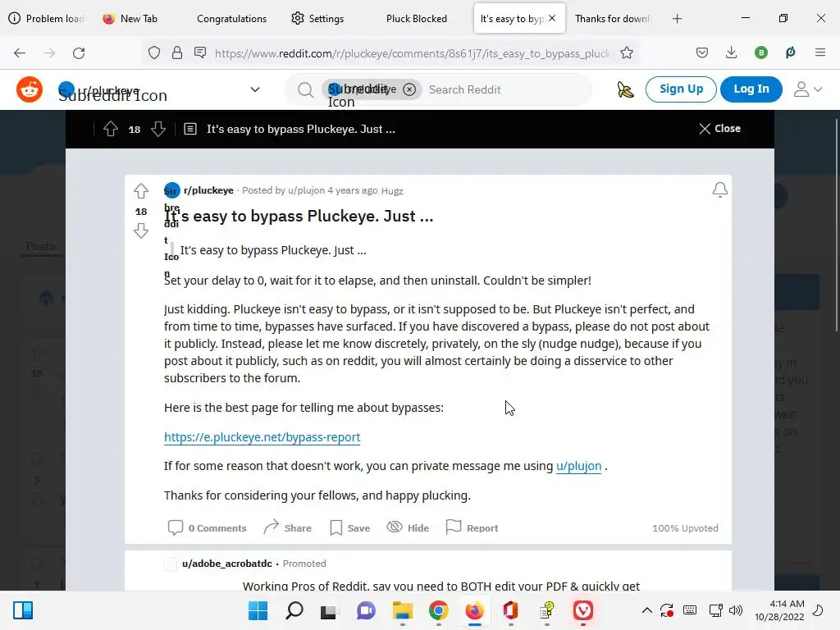Open Windows taskbar search

(294, 610)
